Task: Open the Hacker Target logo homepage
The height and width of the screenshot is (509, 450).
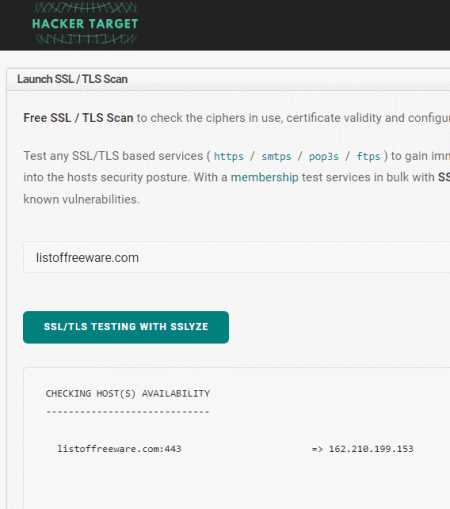Action: pos(85,23)
